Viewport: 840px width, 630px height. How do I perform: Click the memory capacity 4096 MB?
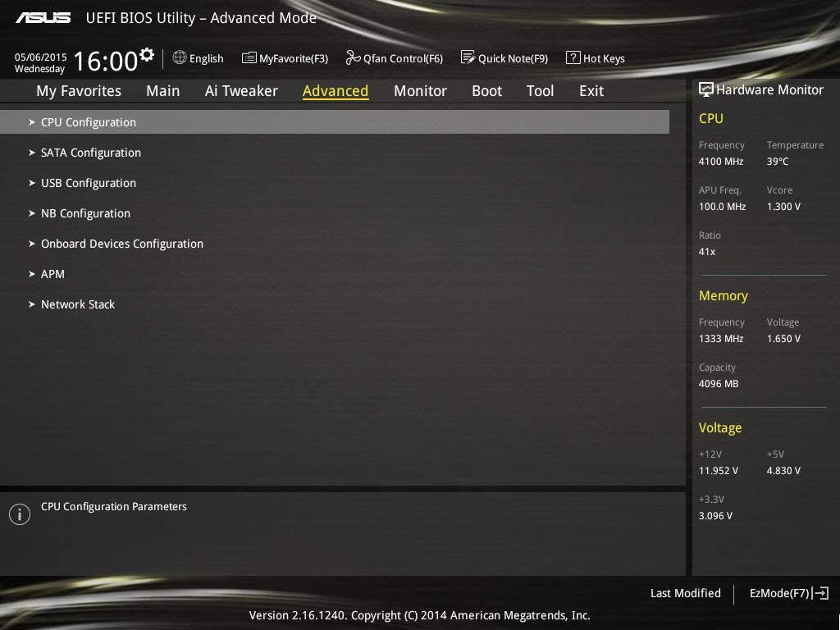719,384
